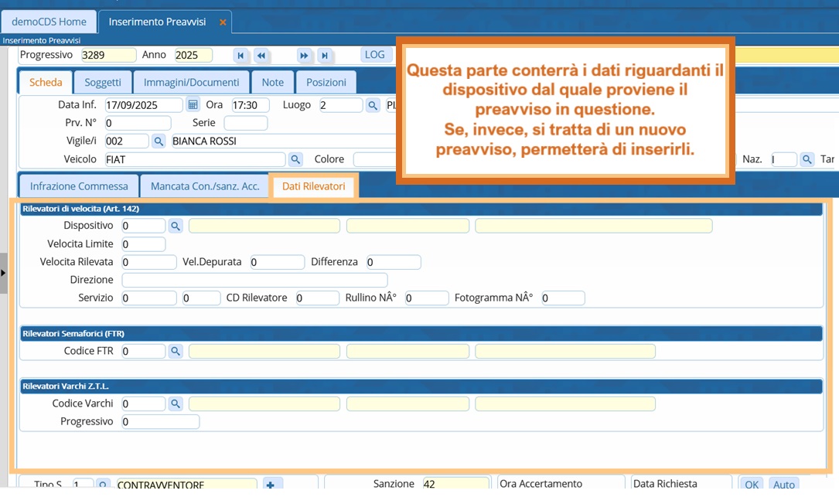Close the Inserimento Preavvisi tab
Screen dimensions: 839x504
pyautogui.click(x=223, y=22)
